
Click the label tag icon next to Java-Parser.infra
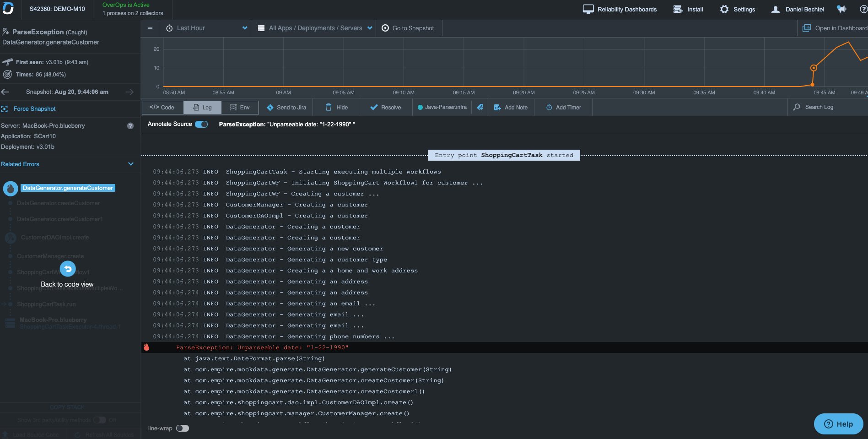480,108
